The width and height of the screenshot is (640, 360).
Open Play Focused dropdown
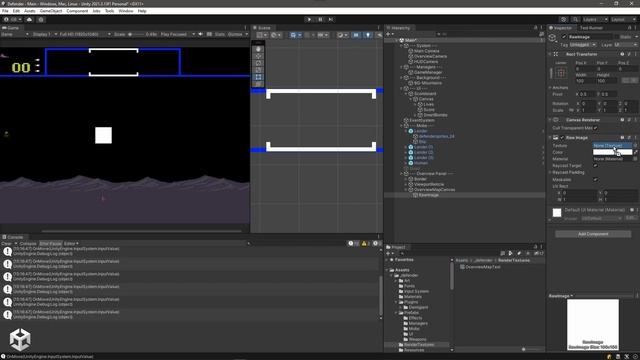coord(178,34)
